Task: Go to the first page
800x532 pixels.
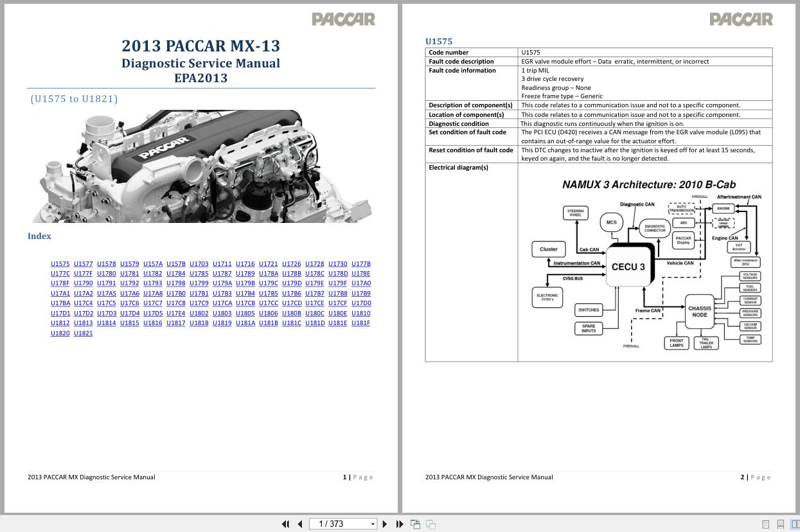Action: tap(285, 524)
